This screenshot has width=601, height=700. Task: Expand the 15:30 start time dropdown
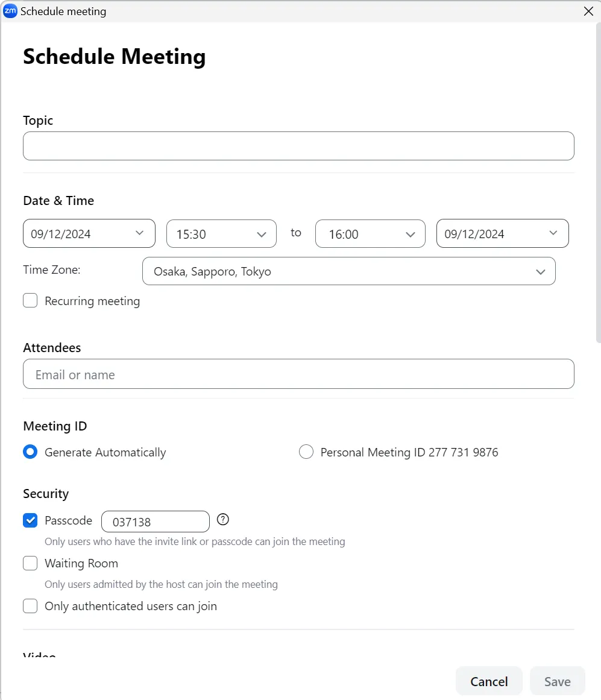coord(221,234)
